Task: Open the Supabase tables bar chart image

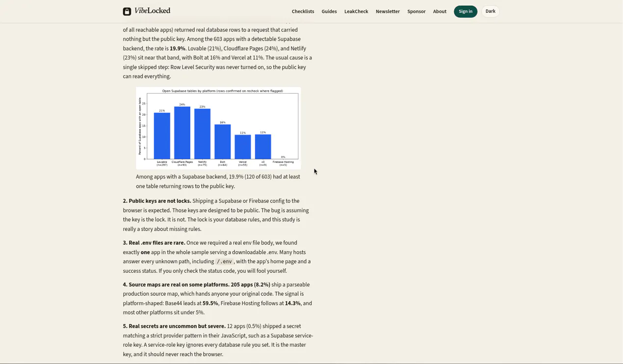Action: coord(218,128)
